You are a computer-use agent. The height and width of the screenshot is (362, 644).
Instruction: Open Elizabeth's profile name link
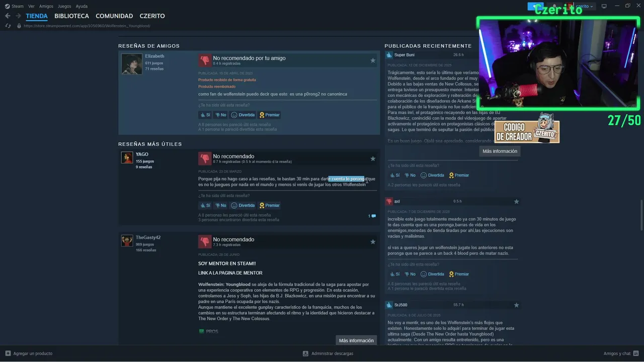pyautogui.click(x=154, y=56)
